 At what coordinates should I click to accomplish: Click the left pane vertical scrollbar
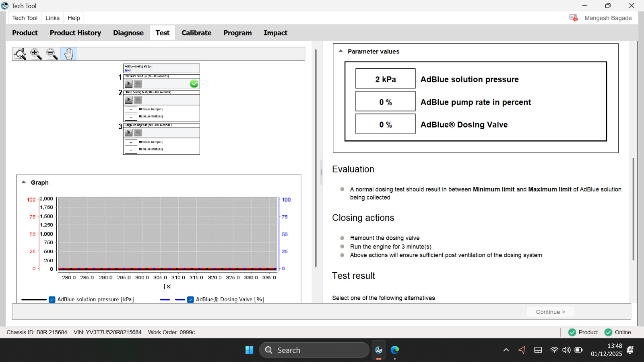pos(316,158)
